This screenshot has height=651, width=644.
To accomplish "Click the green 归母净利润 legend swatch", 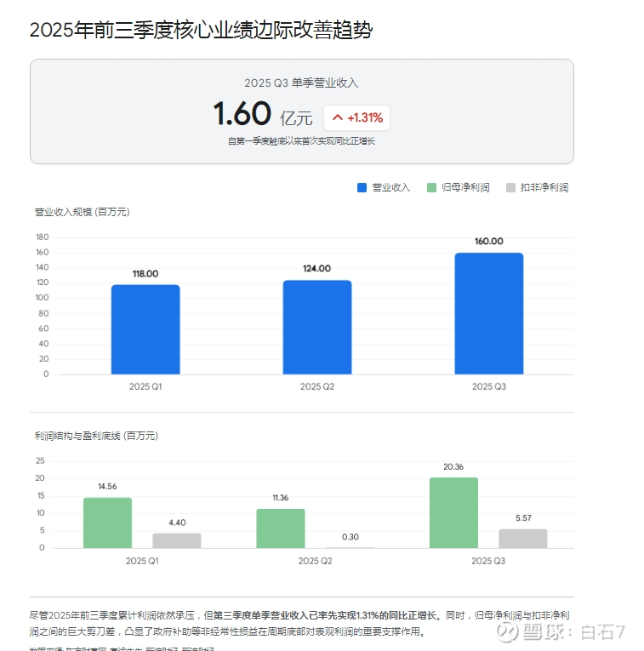I will tap(431, 188).
